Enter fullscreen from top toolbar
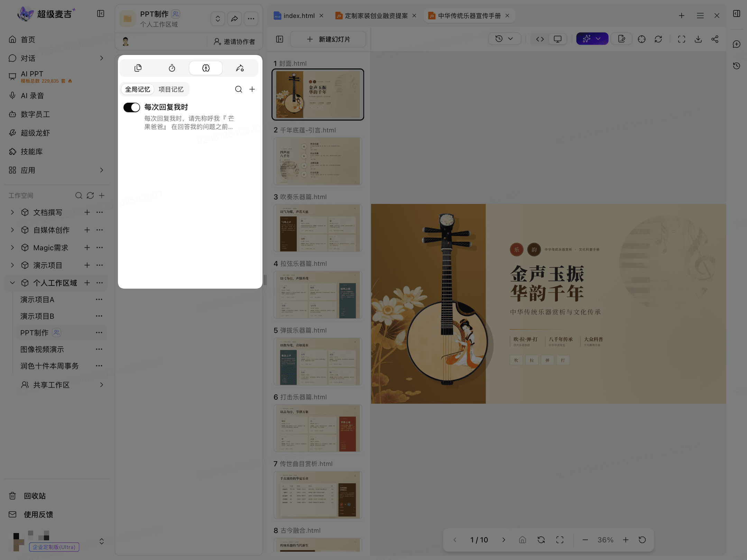The width and height of the screenshot is (747, 560). (682, 39)
